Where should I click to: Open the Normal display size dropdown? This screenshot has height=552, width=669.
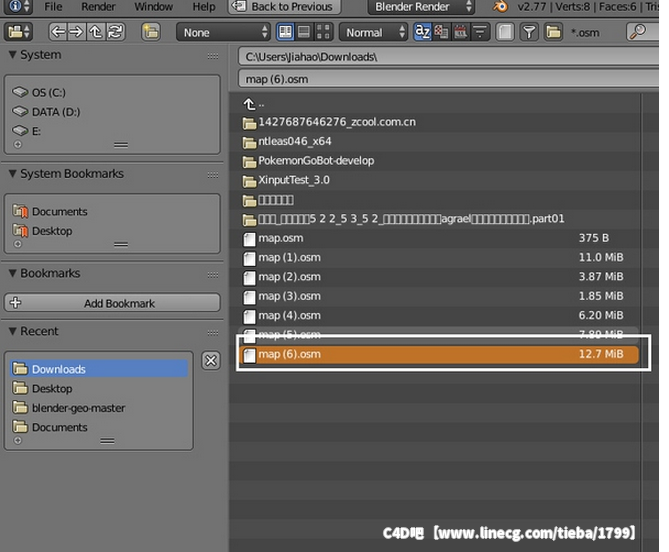click(373, 32)
